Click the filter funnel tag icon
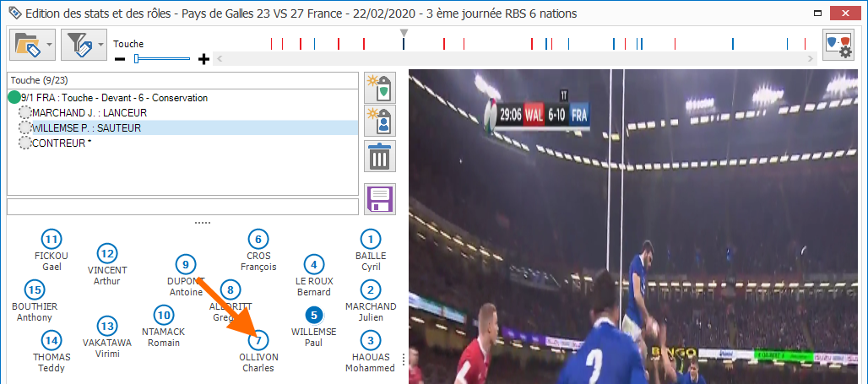 (x=79, y=45)
